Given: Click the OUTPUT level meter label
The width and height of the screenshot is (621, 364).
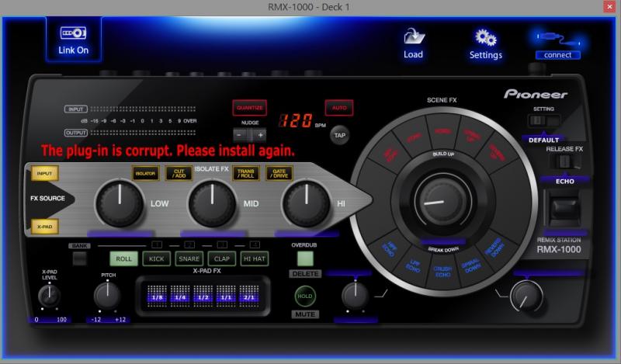Looking at the screenshot, I should coord(75,133).
